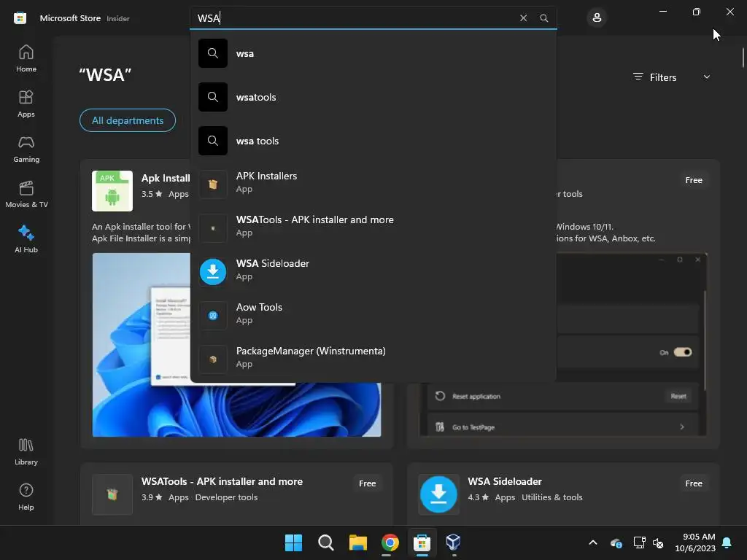
Task: Open Aow Tools app suggestion
Action: click(373, 316)
